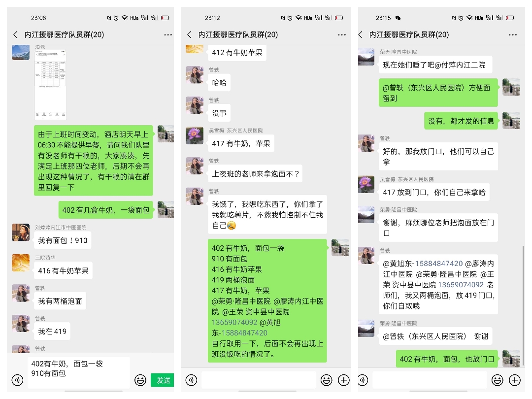
Task: Open the schedule image thumbnail message
Action: 50,85
